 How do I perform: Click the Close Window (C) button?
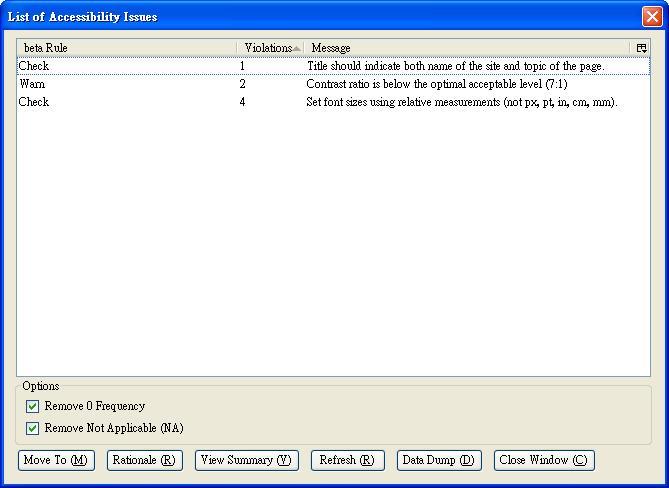[x=544, y=460]
